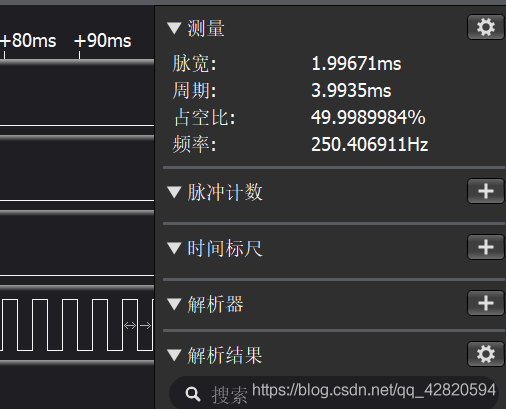This screenshot has height=409, width=506.
Task: Select the 频率 value 250.406911Hz
Action: click(369, 145)
